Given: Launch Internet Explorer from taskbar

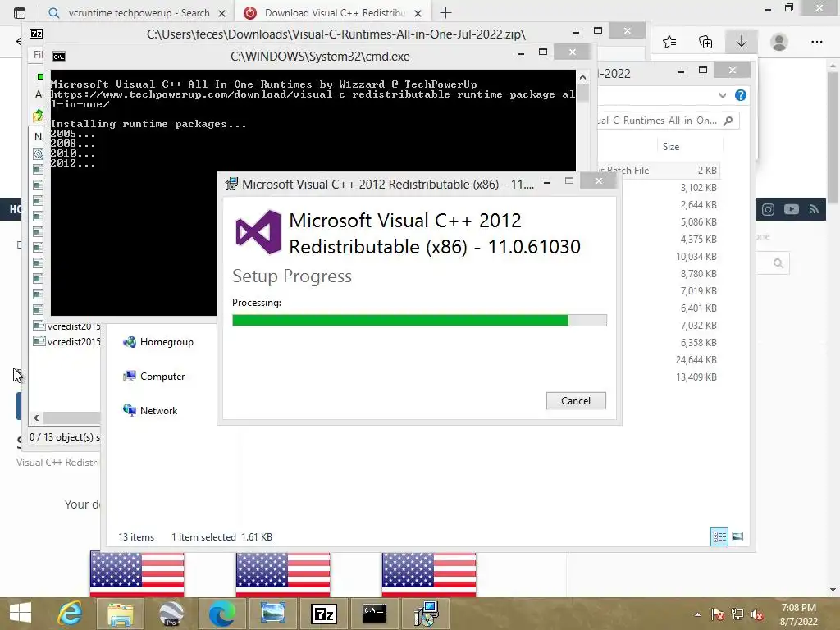Looking at the screenshot, I should click(x=71, y=614).
